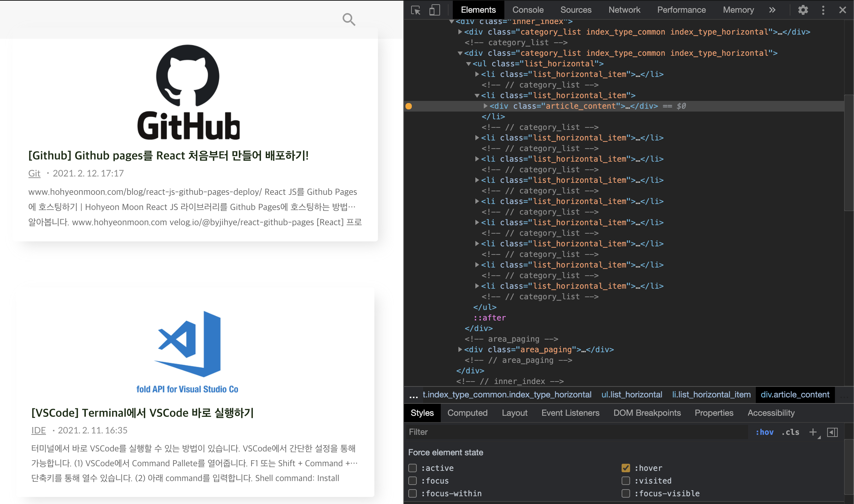Screen dimensions: 854x504
Task: Click the new style rule plus icon
Action: point(813,432)
